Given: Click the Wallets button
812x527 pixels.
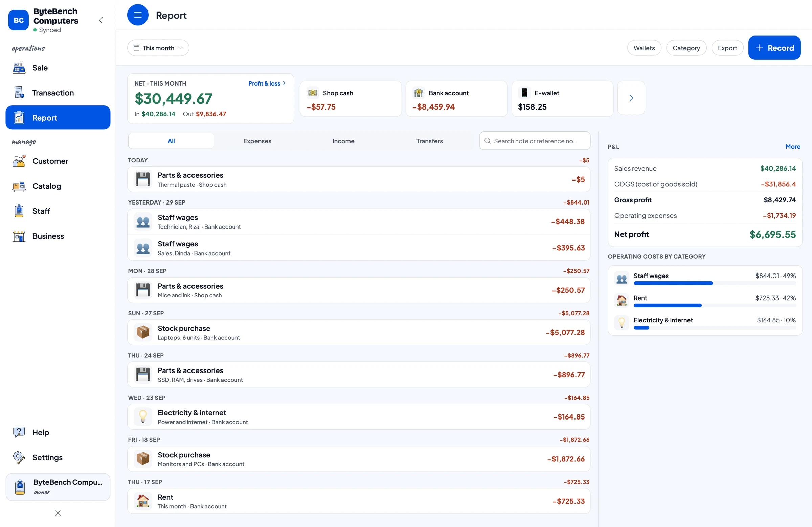Looking at the screenshot, I should pyautogui.click(x=644, y=48).
